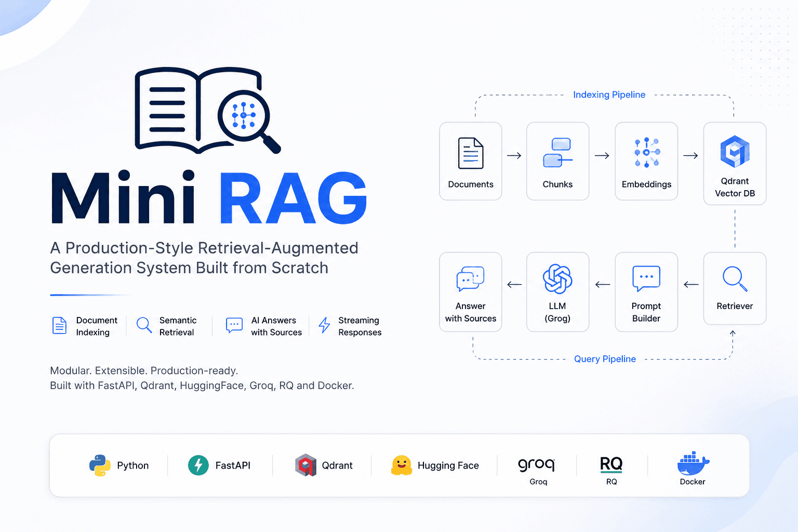
Task: Click the "FastAPI" label in tech bar
Action: click(x=233, y=465)
